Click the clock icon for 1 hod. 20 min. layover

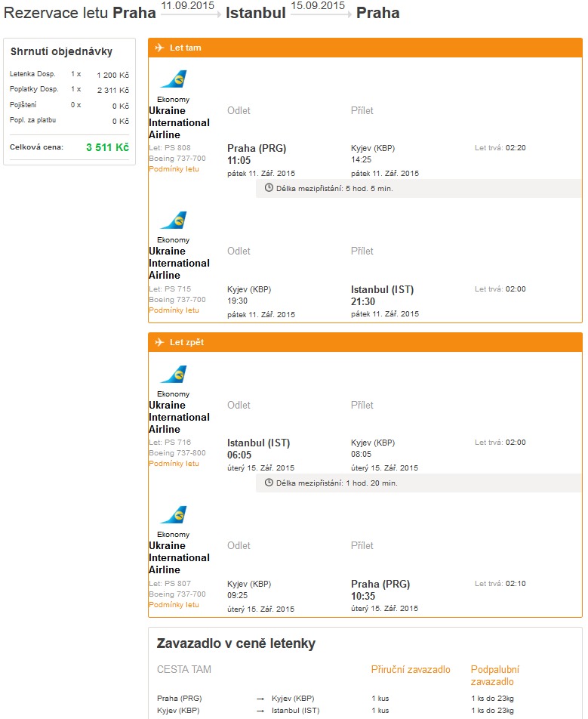coord(269,483)
